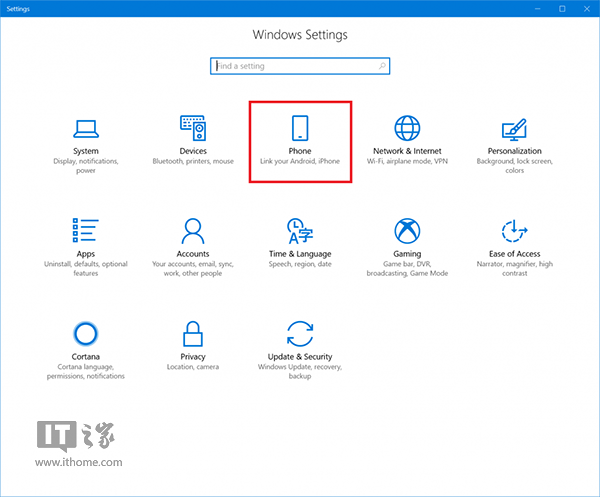Click 'Cortana language, permissions, notifications' description
600x497 pixels.
coord(86,372)
